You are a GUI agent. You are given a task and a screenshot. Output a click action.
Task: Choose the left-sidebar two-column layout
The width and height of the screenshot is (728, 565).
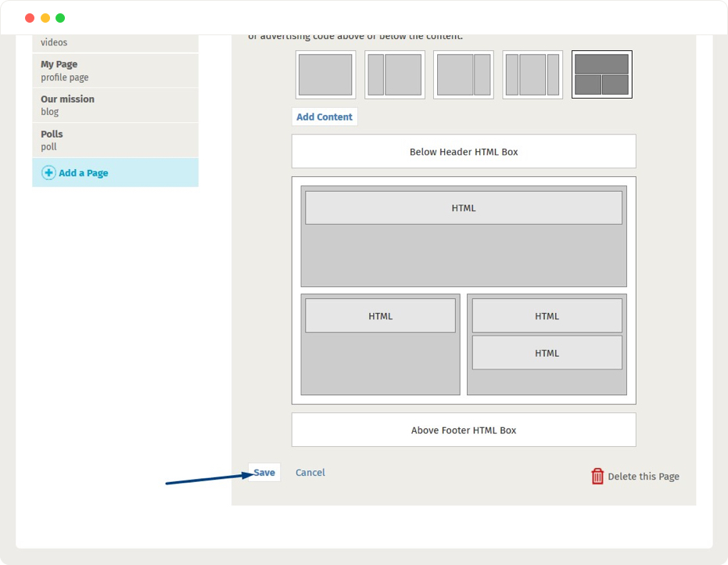click(x=395, y=75)
